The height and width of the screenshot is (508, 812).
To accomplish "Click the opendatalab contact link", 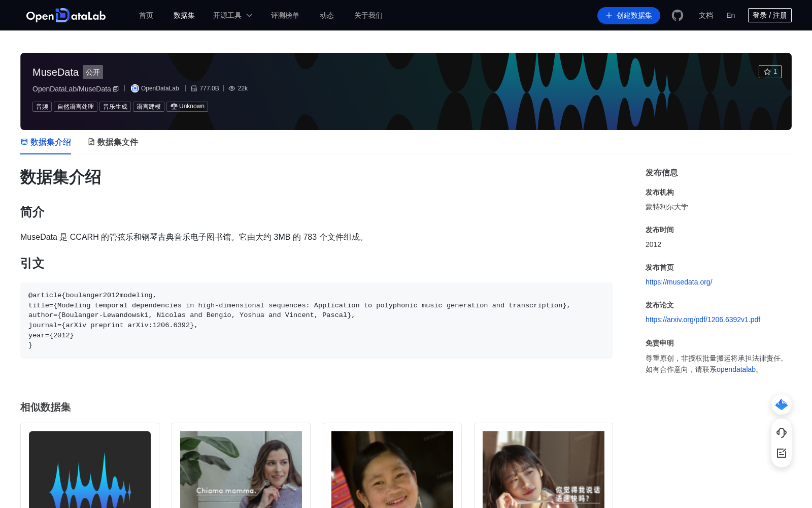I will click(x=736, y=369).
